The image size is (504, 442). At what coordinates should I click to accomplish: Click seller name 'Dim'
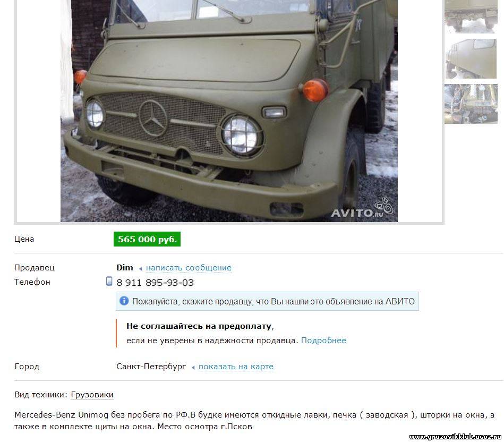tap(125, 267)
